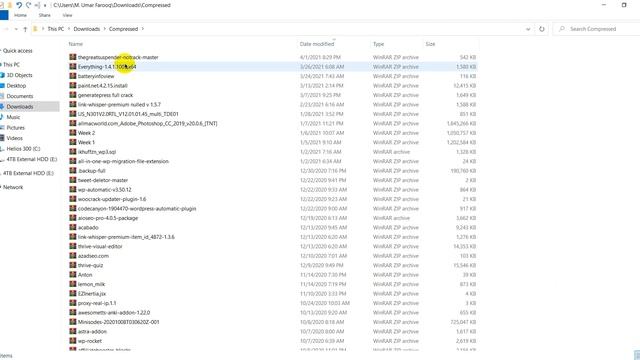Screen dimensions: 640x360
Task: Select file awesometts-anki-addon-1.22.0
Action: pos(114,313)
